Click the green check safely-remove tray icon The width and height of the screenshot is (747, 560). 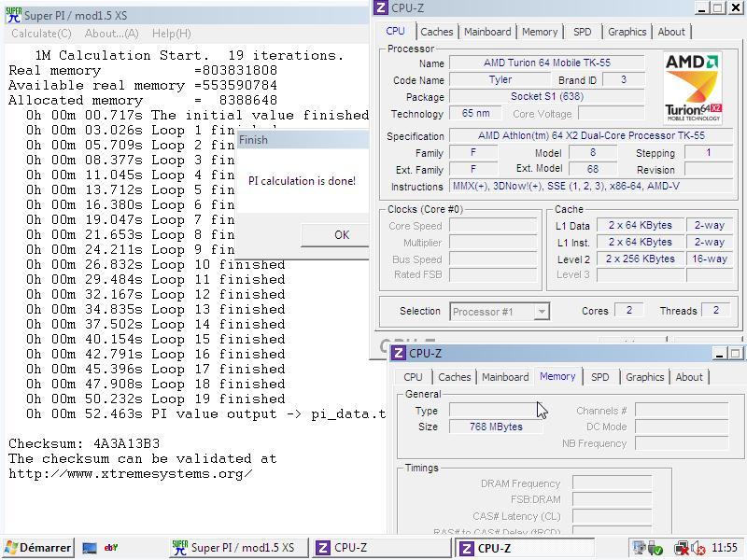(x=655, y=548)
